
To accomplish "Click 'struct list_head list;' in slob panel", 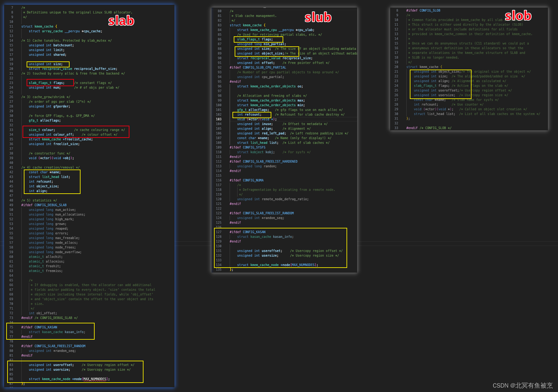I will (x=435, y=114).
